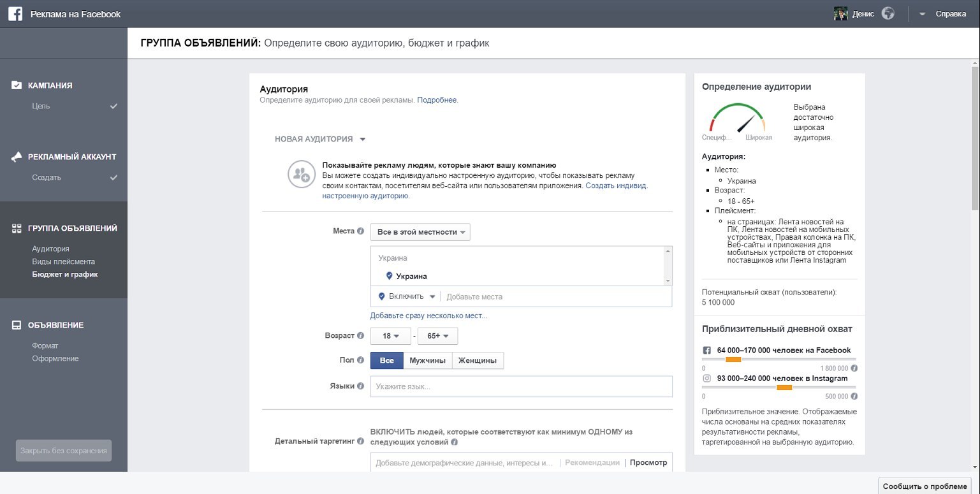Show info tooltip next to Языки
The height and width of the screenshot is (494, 980).
[x=360, y=386]
